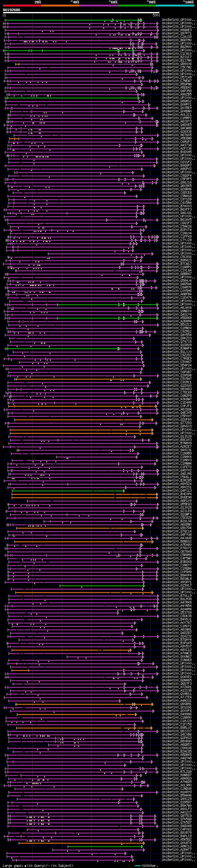
Task: Open hit UniRef100_Q0HPY1
Action: 177,104
